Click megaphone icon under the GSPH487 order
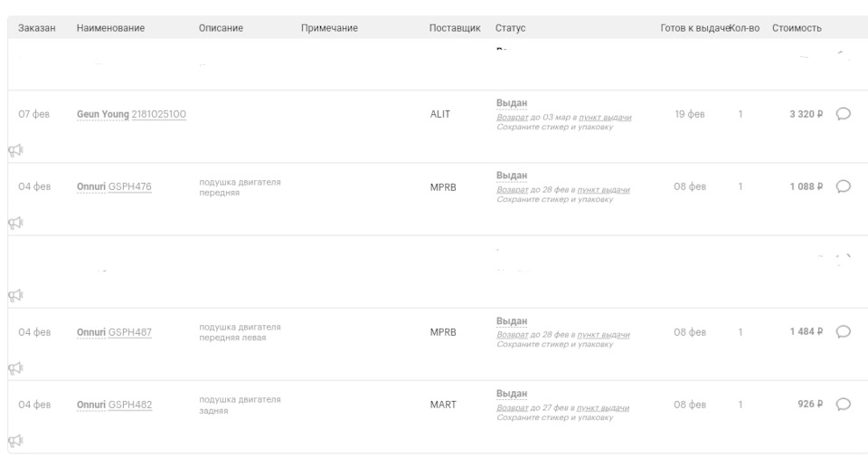This screenshot has width=868, height=458. point(14,367)
